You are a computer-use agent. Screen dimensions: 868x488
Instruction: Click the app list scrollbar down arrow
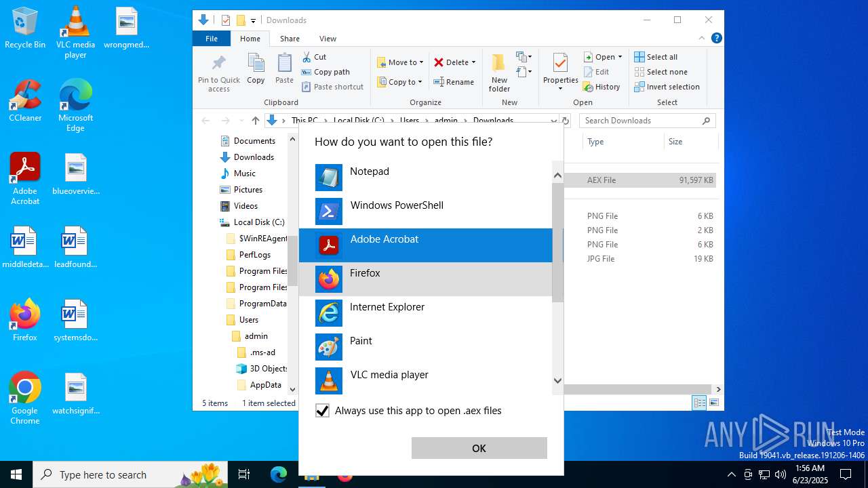tap(557, 381)
